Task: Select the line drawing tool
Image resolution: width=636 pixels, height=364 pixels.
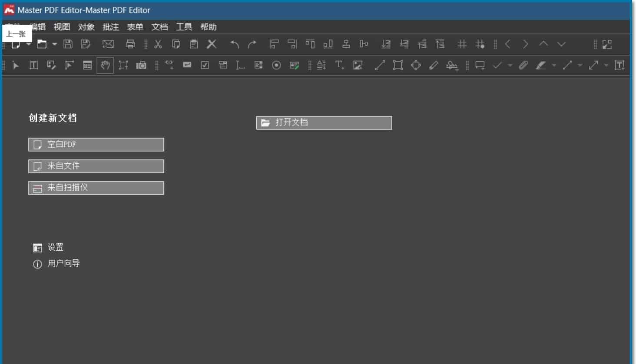Action: 380,65
